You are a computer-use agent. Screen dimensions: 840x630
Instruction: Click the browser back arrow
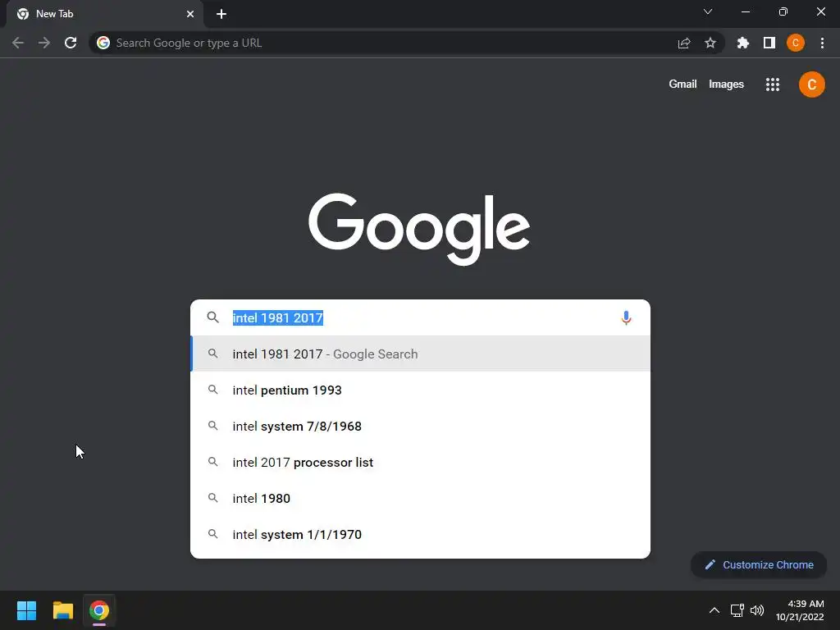18,43
